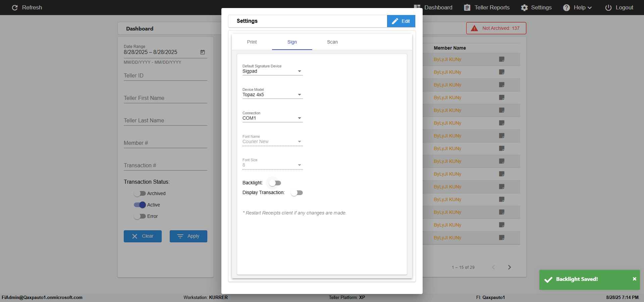
Task: Click the Teller Platform: XP status text
Action: pyautogui.click(x=347, y=297)
